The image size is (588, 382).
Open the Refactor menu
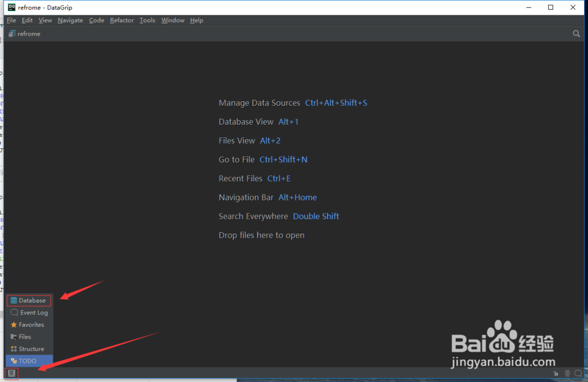coord(122,20)
